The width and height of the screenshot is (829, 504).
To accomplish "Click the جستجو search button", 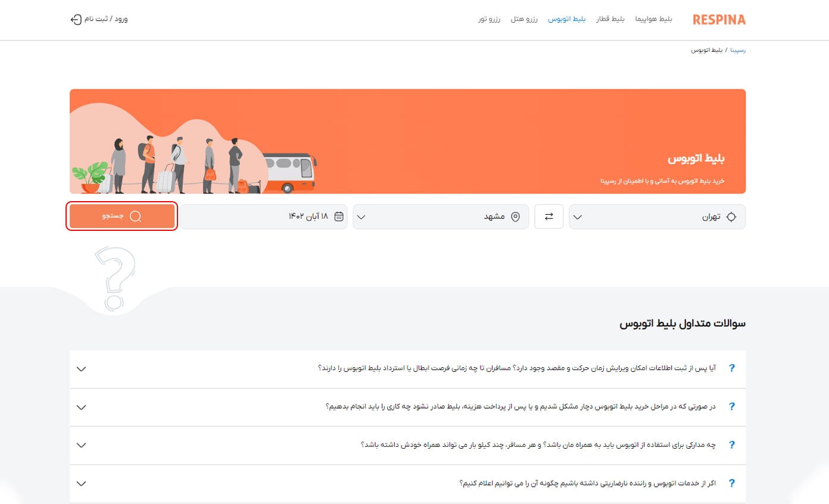I will pyautogui.click(x=121, y=216).
